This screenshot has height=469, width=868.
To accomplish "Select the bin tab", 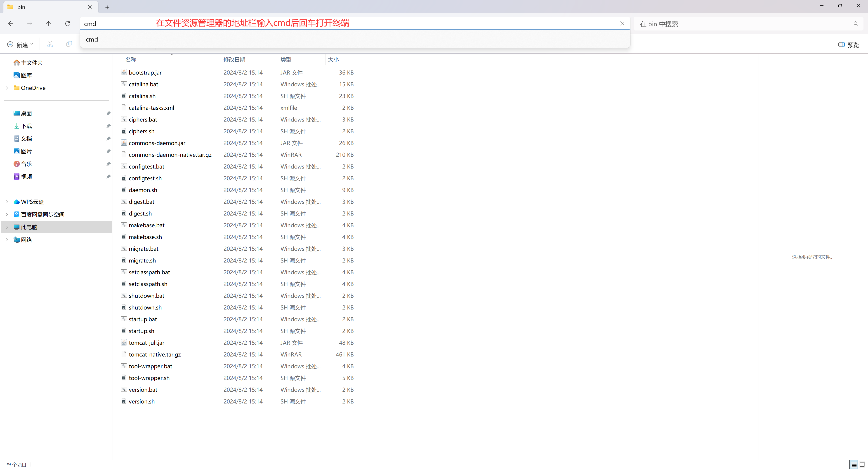I will tap(21, 7).
